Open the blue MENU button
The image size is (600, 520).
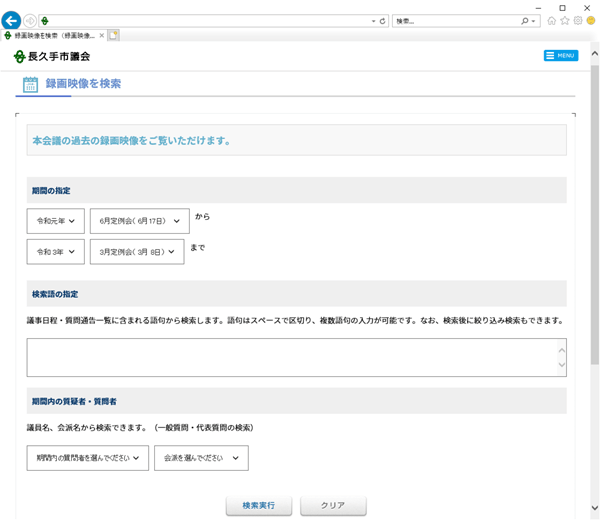coord(560,56)
